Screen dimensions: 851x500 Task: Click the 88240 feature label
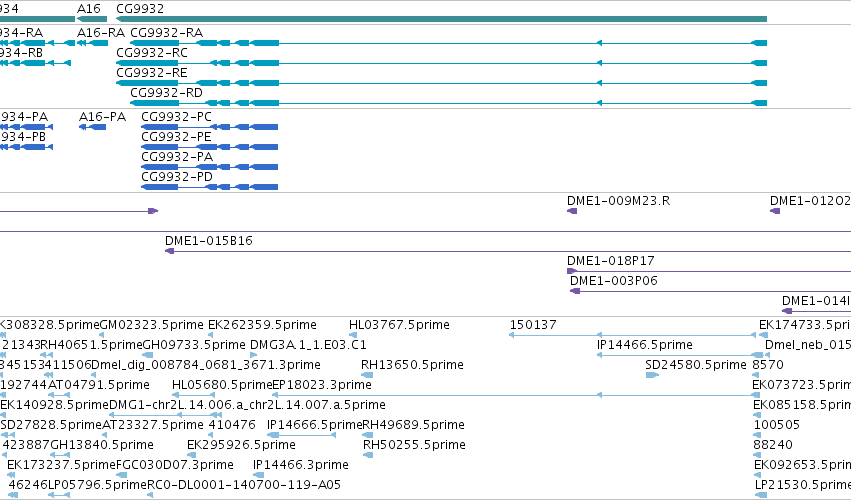(773, 445)
